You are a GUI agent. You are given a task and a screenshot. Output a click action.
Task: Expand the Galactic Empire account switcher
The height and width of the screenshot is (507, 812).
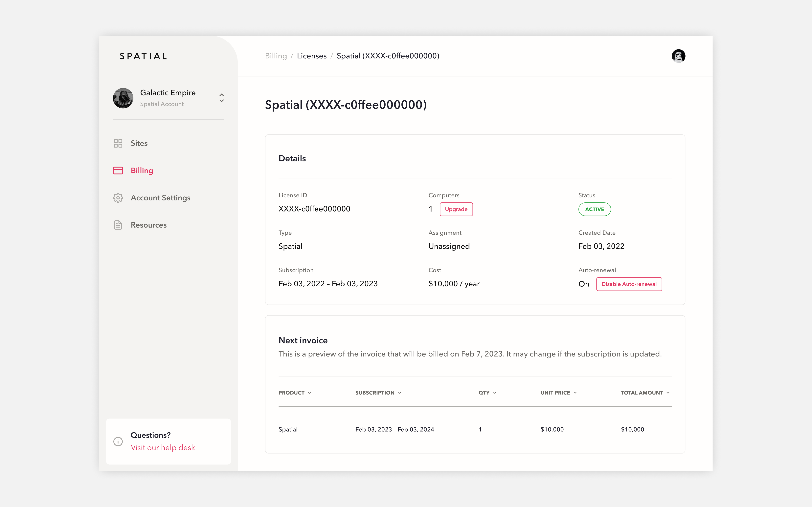(221, 98)
